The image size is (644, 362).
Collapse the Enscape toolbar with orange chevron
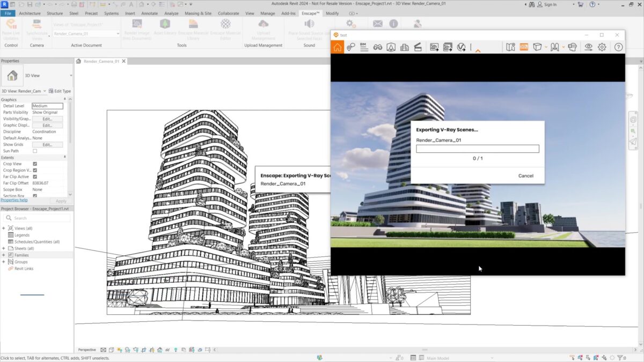(478, 50)
